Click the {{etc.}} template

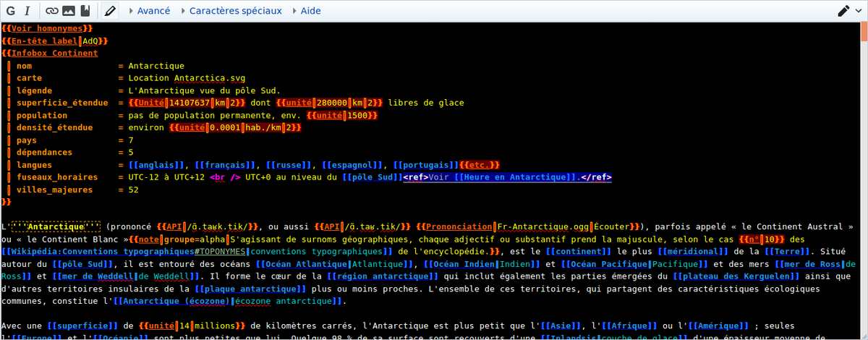(x=480, y=165)
